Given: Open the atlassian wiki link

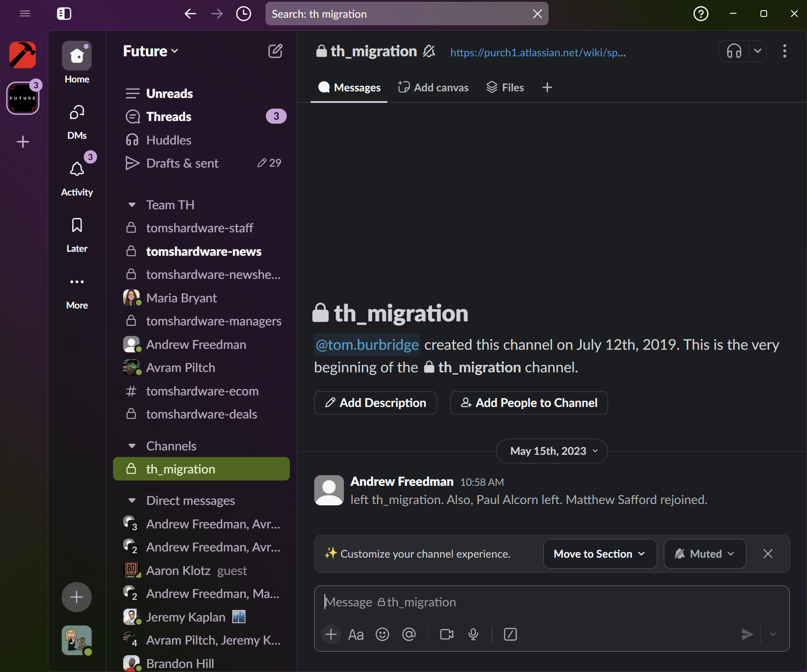Looking at the screenshot, I should coord(538,53).
